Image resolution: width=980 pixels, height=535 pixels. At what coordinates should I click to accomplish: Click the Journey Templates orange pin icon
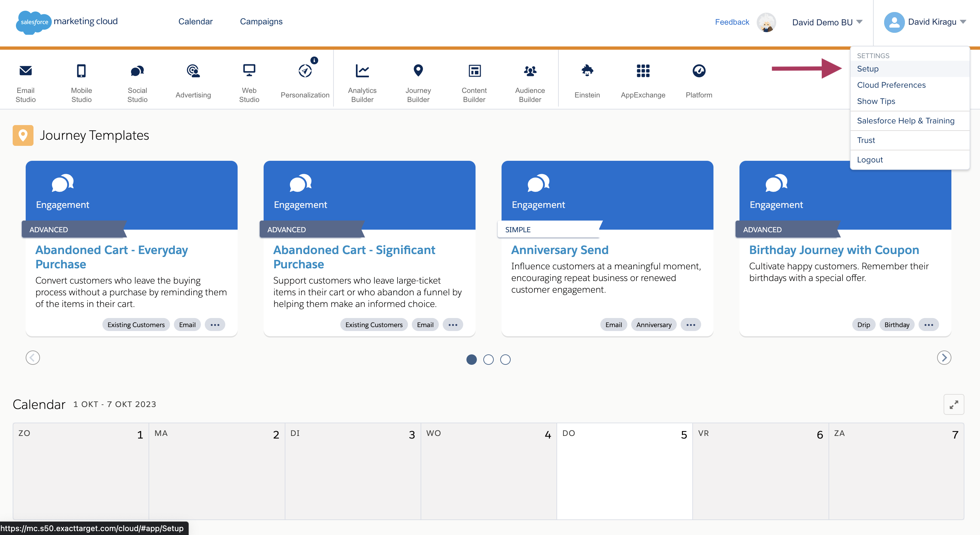23,135
